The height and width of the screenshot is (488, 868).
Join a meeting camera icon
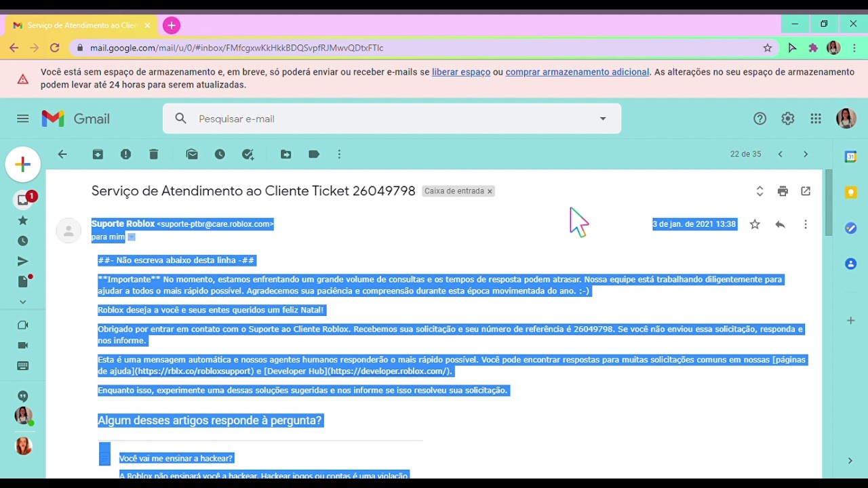pyautogui.click(x=23, y=345)
